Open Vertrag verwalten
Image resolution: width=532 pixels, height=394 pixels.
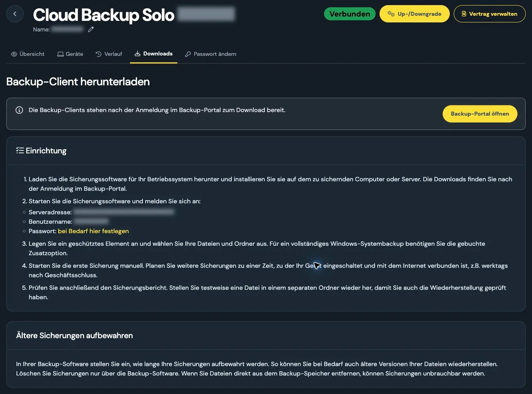click(x=490, y=14)
